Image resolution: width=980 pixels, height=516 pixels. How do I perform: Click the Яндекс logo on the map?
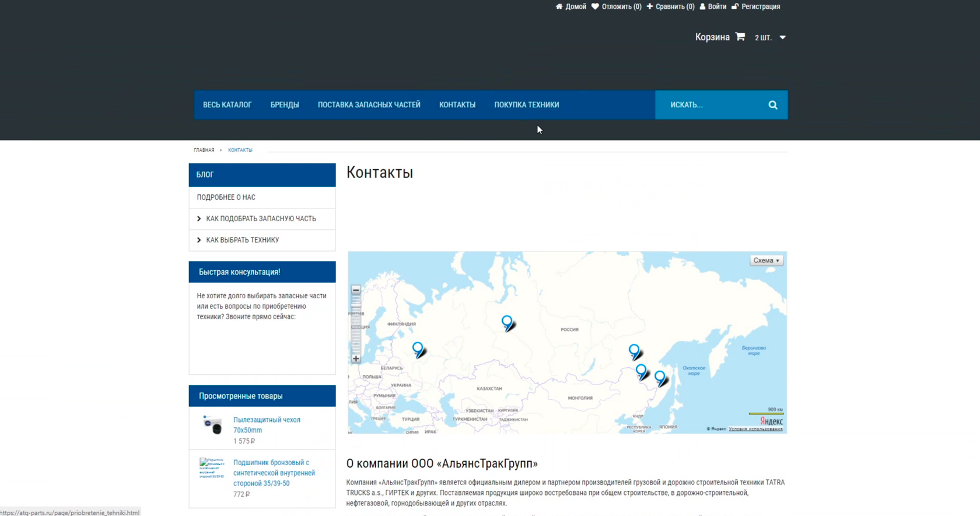pos(771,421)
